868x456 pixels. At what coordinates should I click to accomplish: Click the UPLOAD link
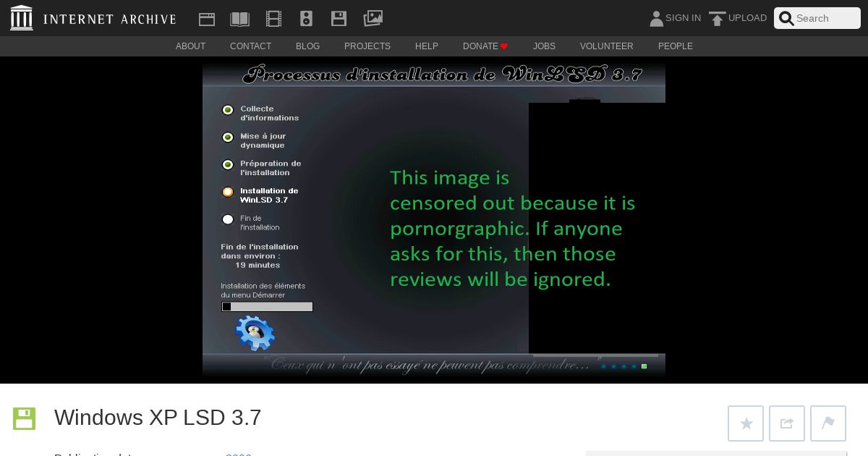747,18
